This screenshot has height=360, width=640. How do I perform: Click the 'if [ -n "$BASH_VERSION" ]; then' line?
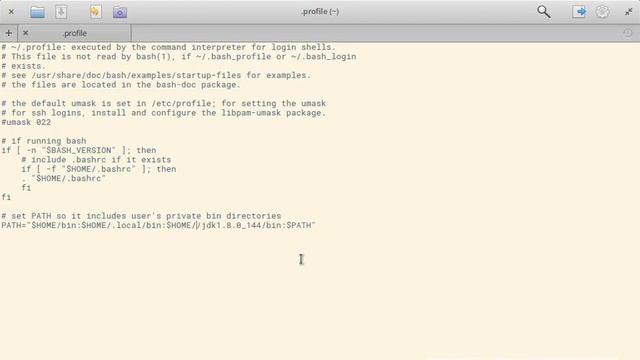(79, 150)
